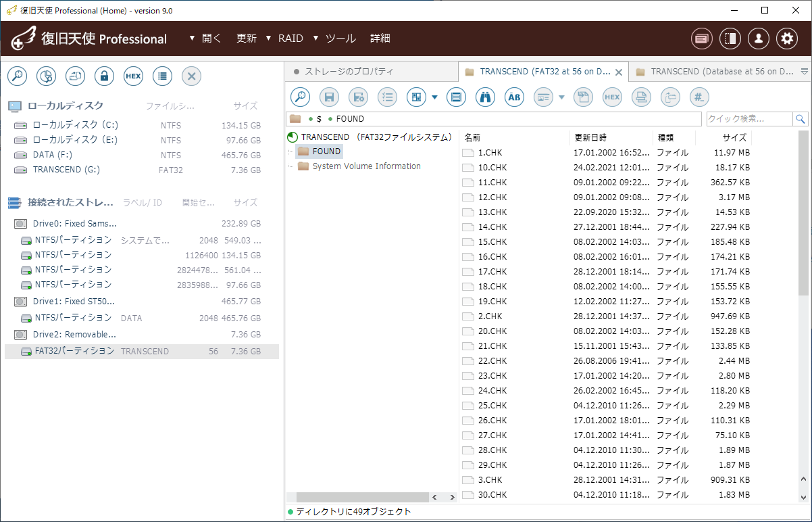
Task: Open the ツール dropdown menu
Action: 334,39
